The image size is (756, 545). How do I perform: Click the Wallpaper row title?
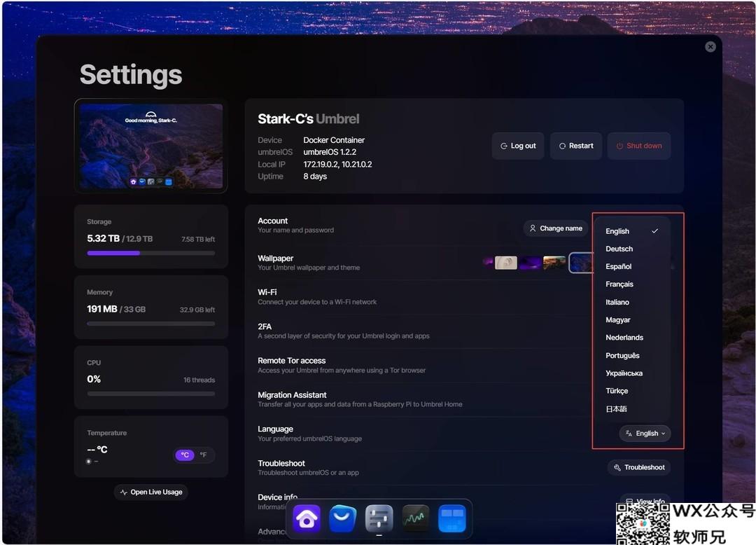[276, 258]
